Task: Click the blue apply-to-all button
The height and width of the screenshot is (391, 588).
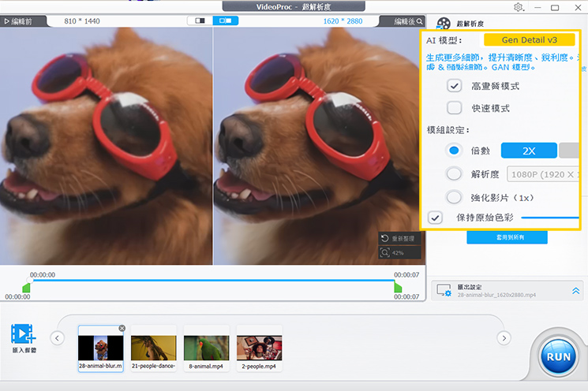Action: click(x=507, y=237)
